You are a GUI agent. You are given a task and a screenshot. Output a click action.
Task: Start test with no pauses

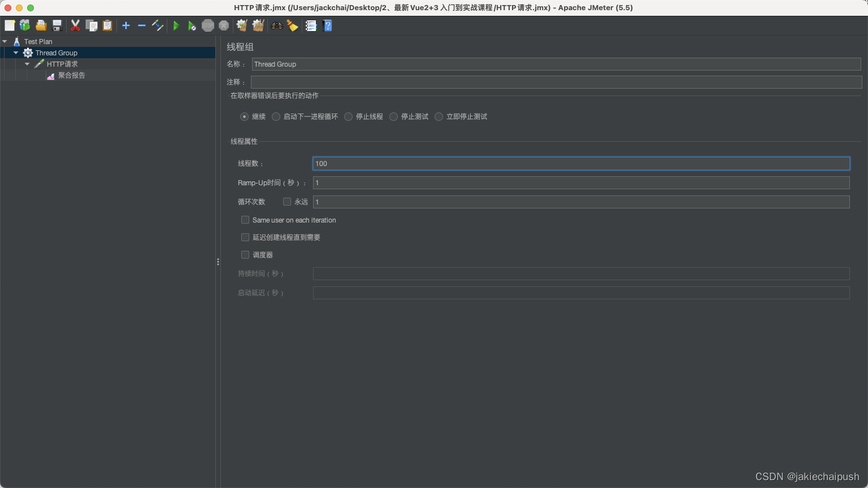(192, 25)
